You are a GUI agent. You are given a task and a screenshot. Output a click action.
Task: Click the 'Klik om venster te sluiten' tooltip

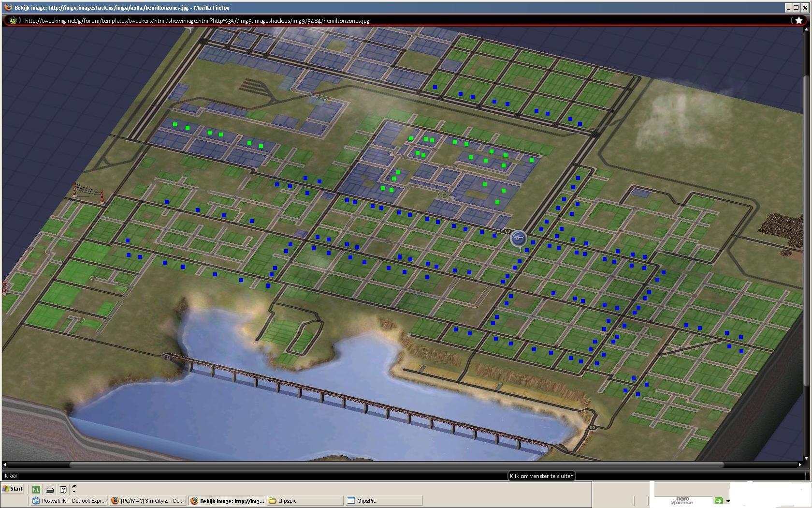[x=541, y=476]
